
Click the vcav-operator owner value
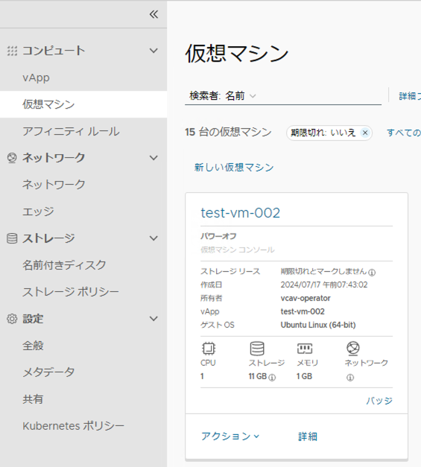(305, 298)
